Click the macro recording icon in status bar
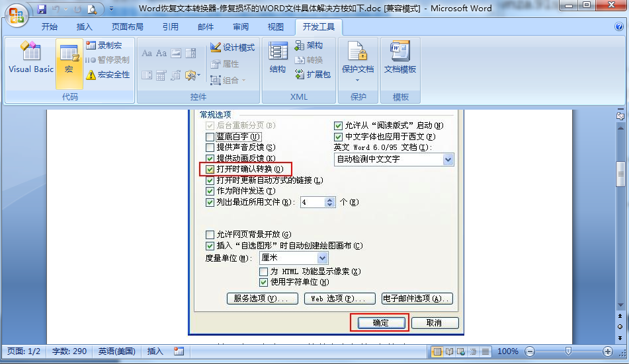 (179, 351)
